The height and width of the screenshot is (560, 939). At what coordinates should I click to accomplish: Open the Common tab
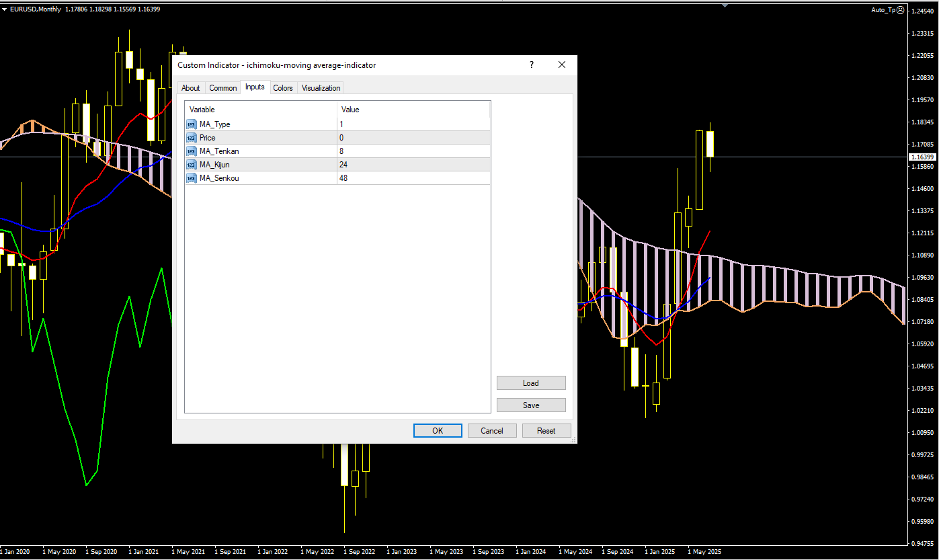pos(222,88)
